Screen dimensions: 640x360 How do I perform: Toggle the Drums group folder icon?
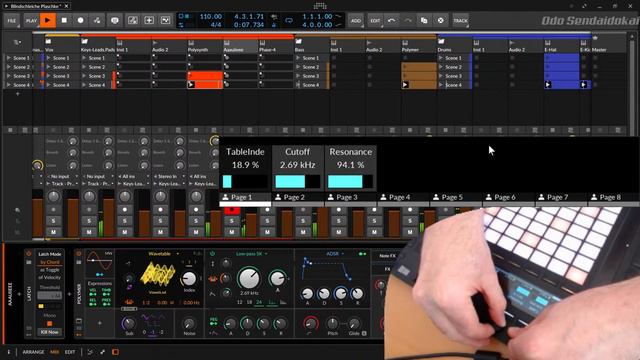coord(441,42)
